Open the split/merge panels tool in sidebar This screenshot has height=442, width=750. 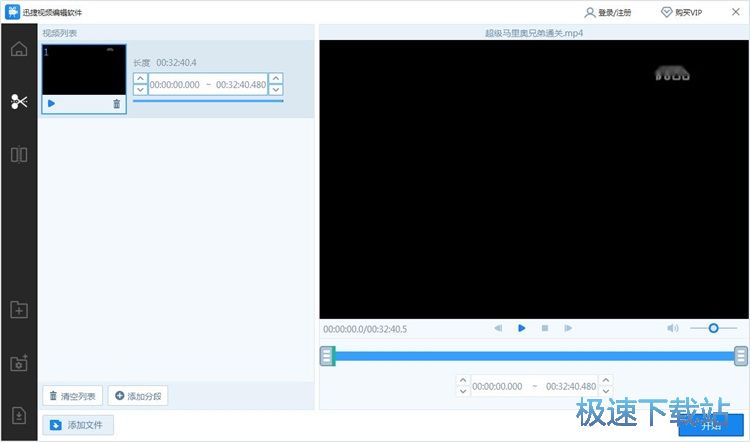click(x=19, y=155)
